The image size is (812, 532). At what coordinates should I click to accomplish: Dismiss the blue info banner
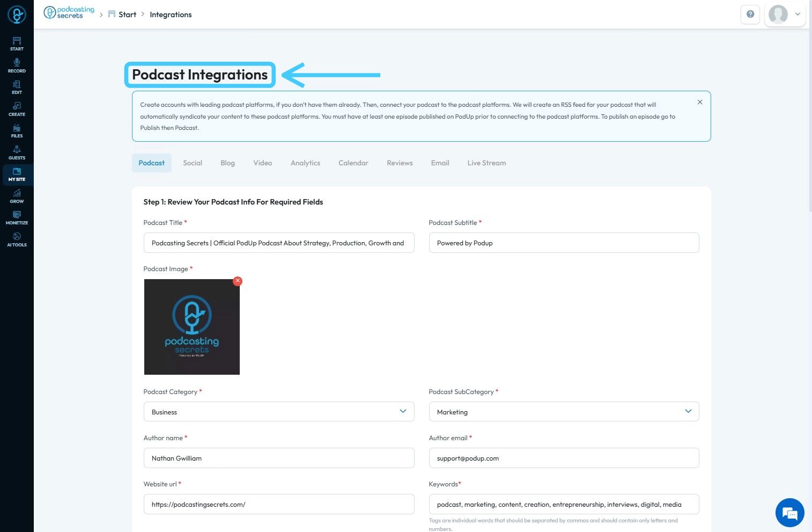700,102
